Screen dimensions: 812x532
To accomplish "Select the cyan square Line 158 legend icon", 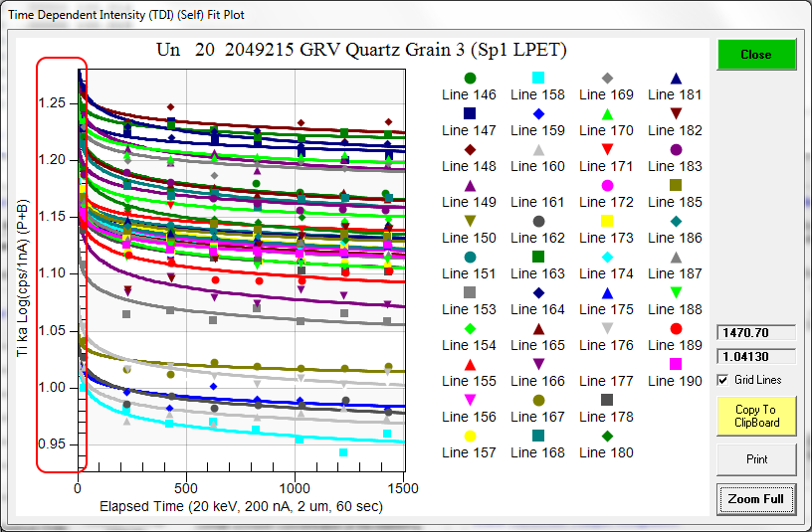I will coord(538,79).
